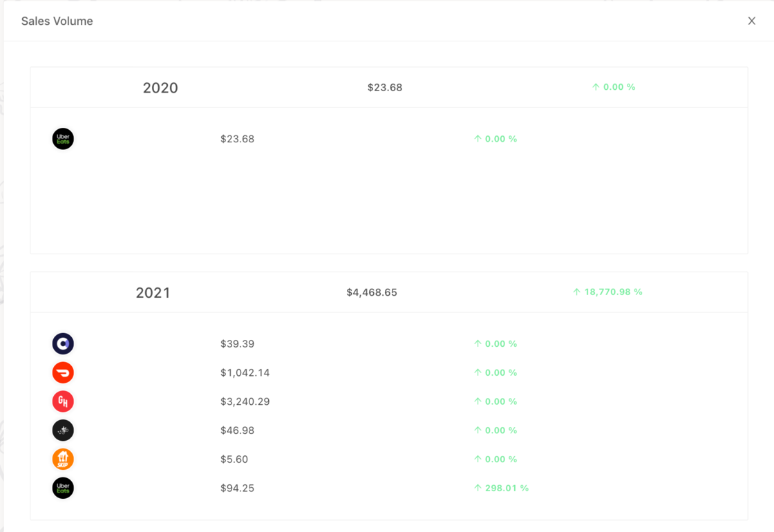Click the Postmates logo icon
The height and width of the screenshot is (532, 774).
(63, 430)
